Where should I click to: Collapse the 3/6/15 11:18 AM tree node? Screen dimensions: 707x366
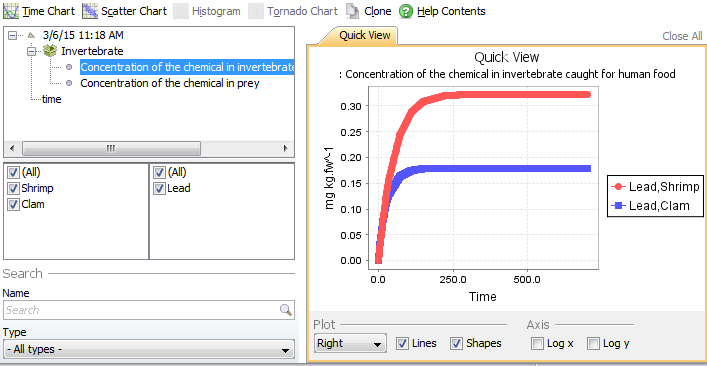[x=12, y=35]
